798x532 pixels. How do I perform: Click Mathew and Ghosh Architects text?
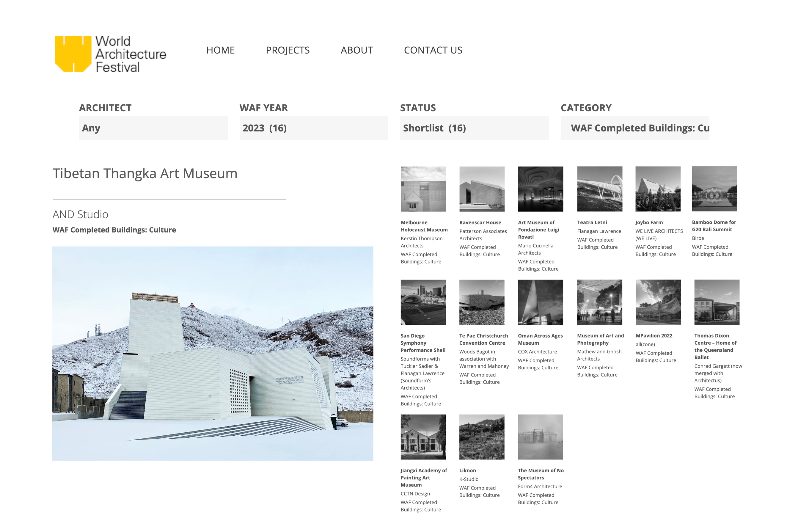pos(599,355)
